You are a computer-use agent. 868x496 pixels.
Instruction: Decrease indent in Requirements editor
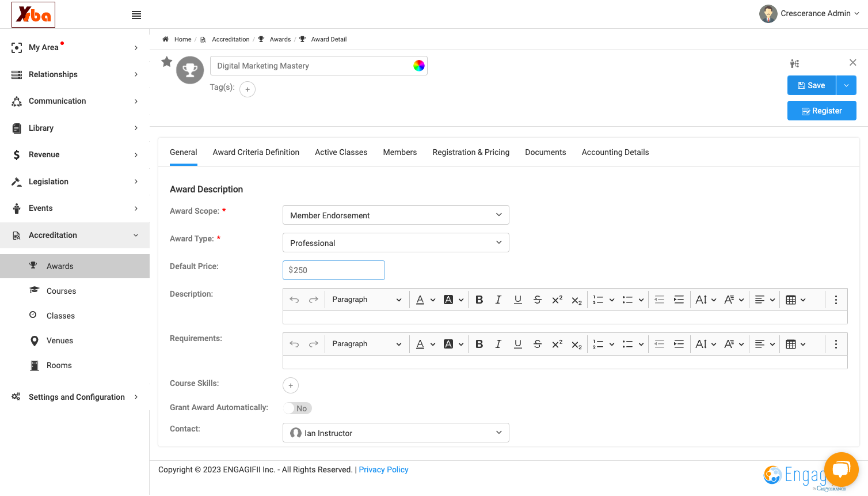[660, 344]
